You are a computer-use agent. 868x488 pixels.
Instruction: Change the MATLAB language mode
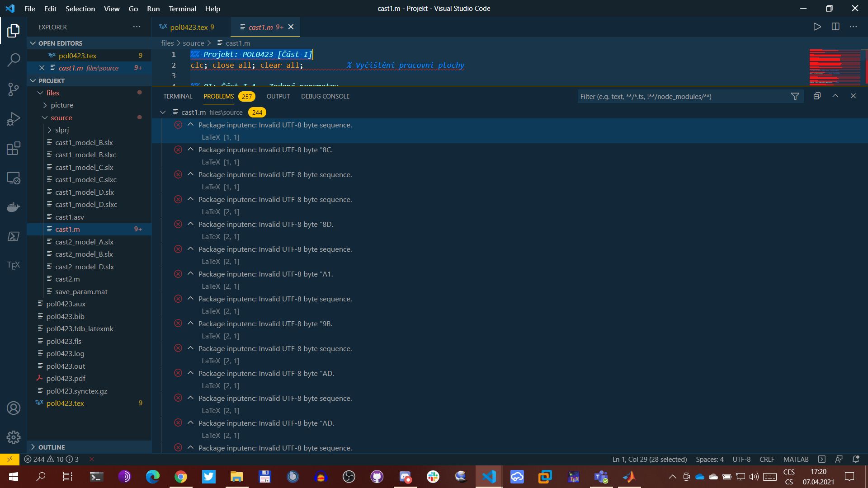click(796, 459)
